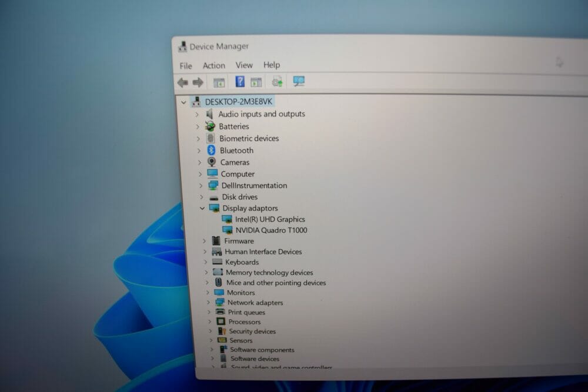Click the Disk drives icon

pos(214,197)
